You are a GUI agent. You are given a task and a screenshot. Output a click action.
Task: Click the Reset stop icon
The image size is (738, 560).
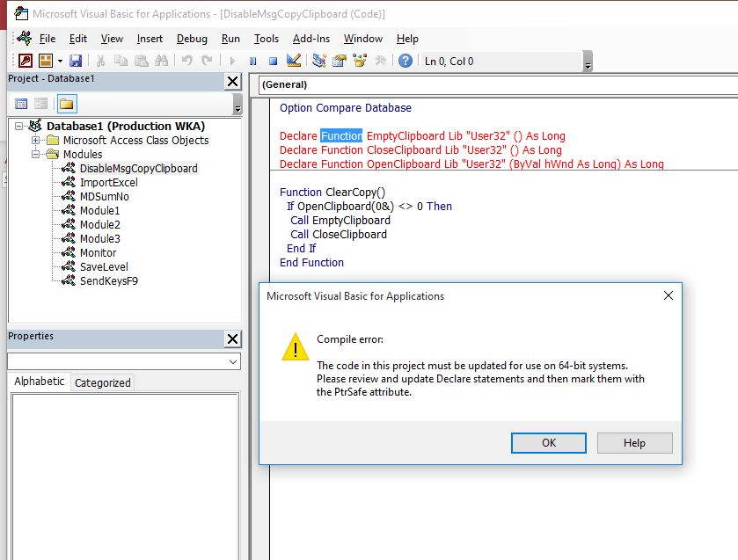[273, 62]
